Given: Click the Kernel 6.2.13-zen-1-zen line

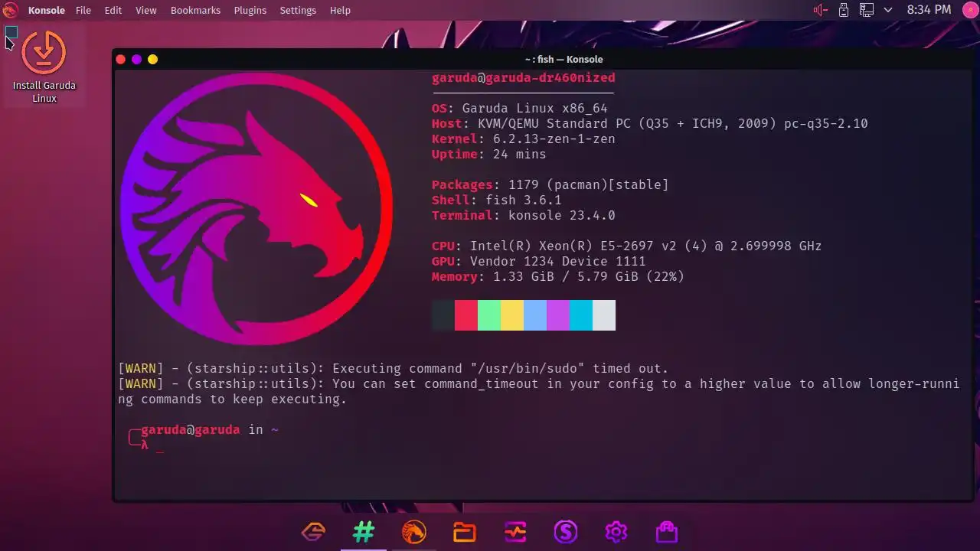Looking at the screenshot, I should (x=524, y=139).
